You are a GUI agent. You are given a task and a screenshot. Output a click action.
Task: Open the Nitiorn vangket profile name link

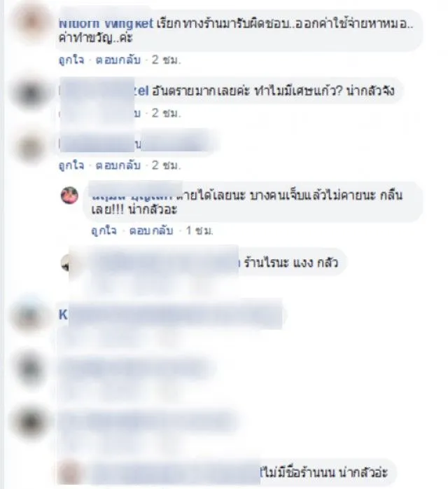(106, 23)
